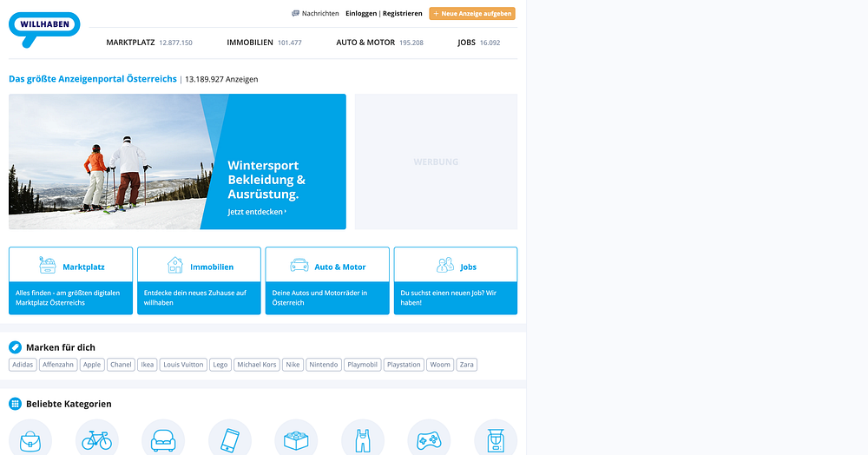Open Nachrichten messages icon
The width and height of the screenshot is (868, 455).
click(x=296, y=13)
